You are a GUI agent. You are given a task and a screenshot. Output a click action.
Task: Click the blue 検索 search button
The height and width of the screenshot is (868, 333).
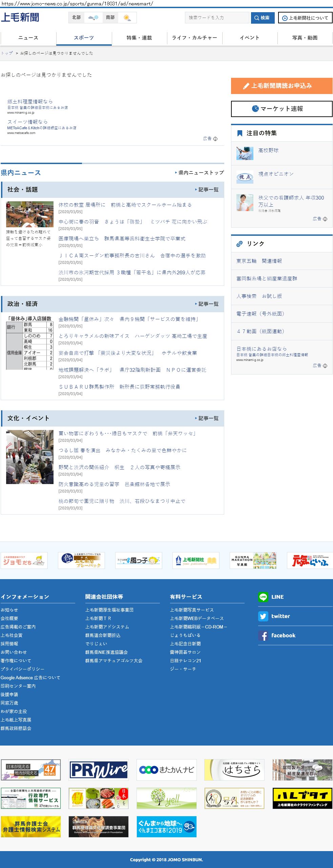pos(263,18)
